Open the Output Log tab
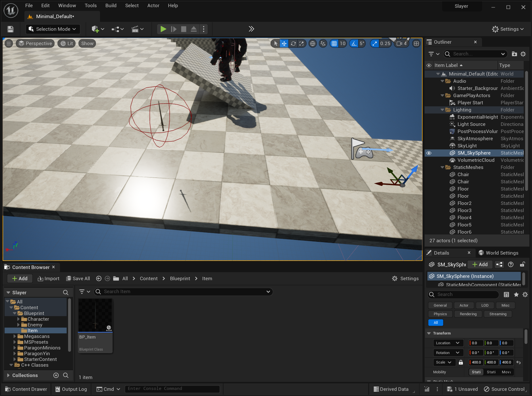 [x=71, y=389]
